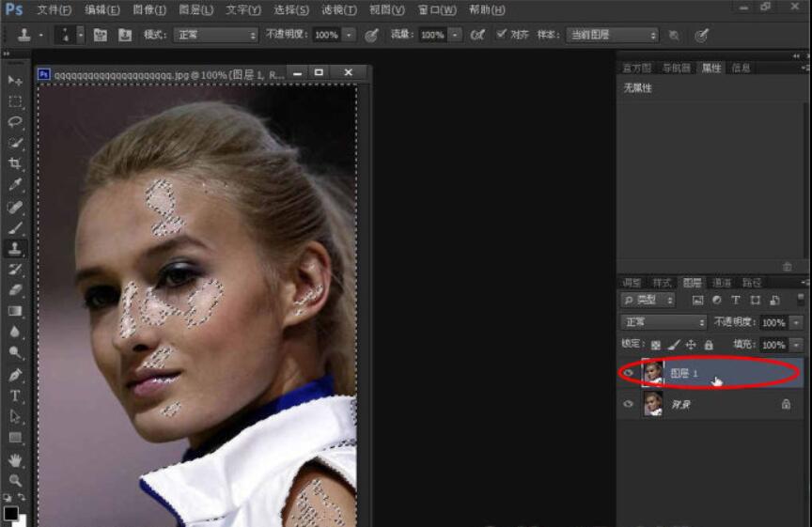Open the layer blend mode dropdown

664,322
